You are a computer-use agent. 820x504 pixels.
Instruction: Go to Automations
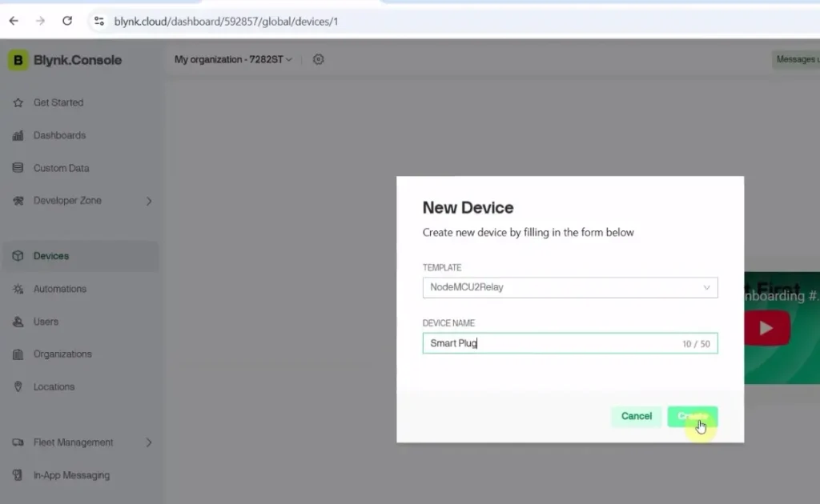click(62, 289)
